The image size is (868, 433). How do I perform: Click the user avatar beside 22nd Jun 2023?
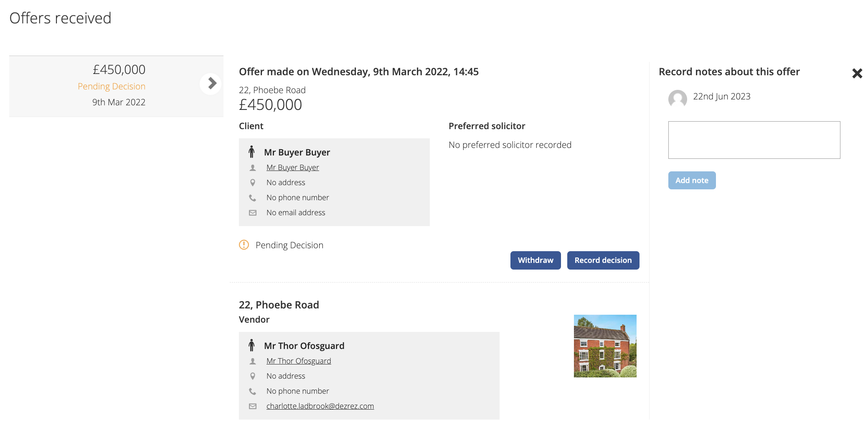[x=678, y=99]
